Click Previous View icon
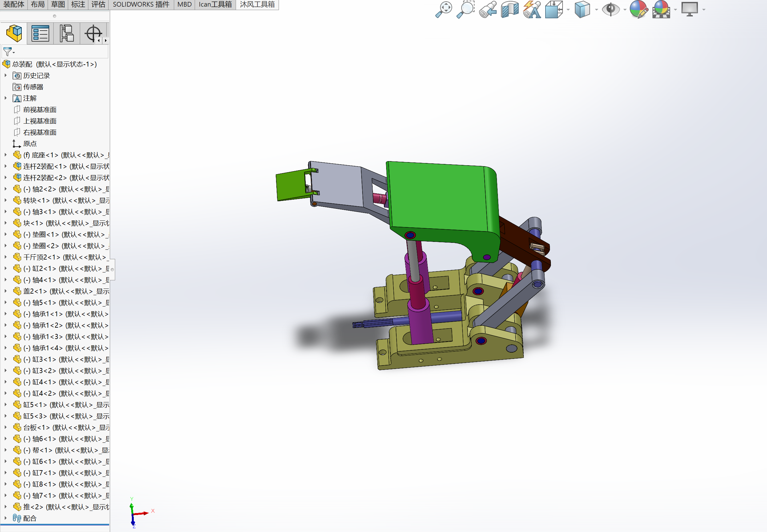 [x=488, y=9]
